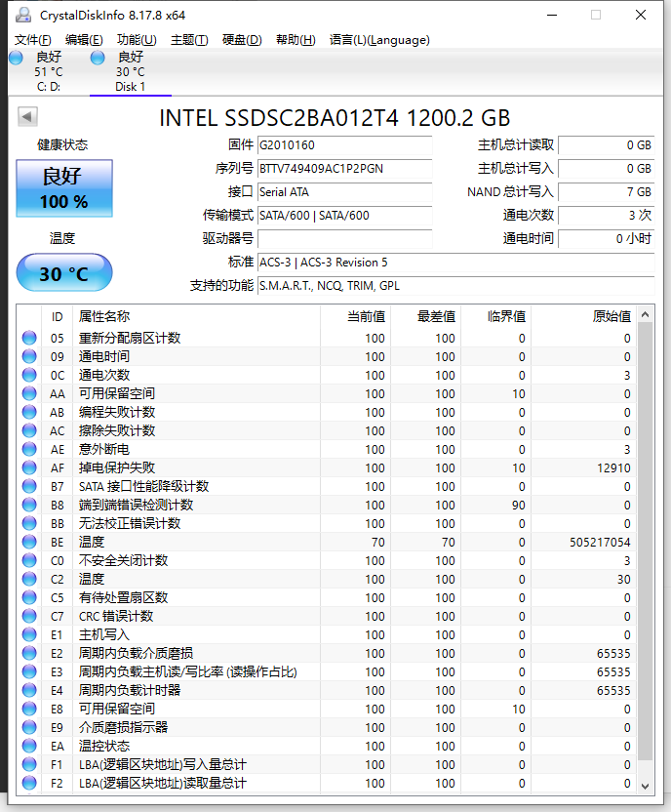Click the empty 驱动器号 field
Viewport: 671px width, 812px height.
coord(344,239)
